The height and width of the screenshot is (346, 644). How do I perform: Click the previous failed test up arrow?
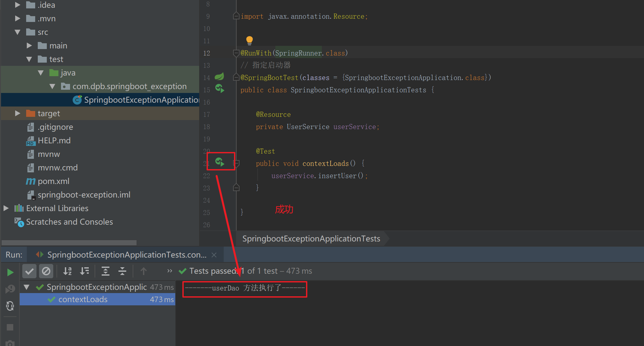point(144,271)
